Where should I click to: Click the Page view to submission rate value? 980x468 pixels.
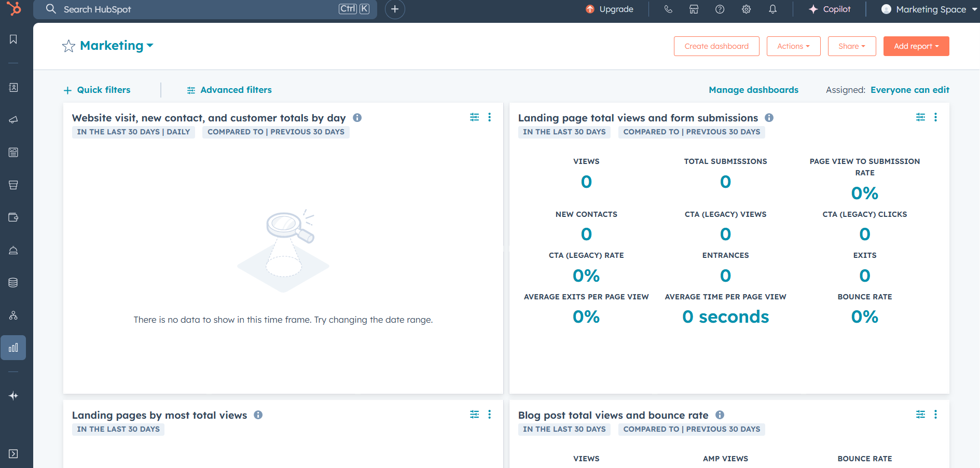click(864, 193)
